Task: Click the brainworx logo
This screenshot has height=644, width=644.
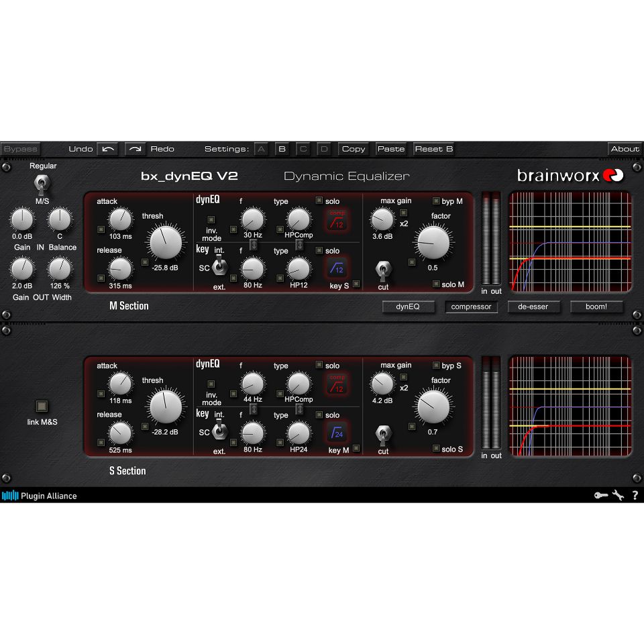Action: coord(570,175)
